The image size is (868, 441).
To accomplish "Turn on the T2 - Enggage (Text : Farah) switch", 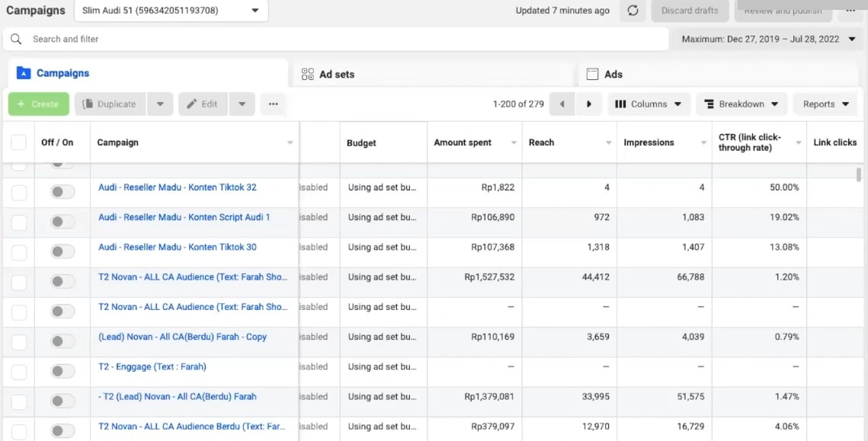I will click(62, 371).
